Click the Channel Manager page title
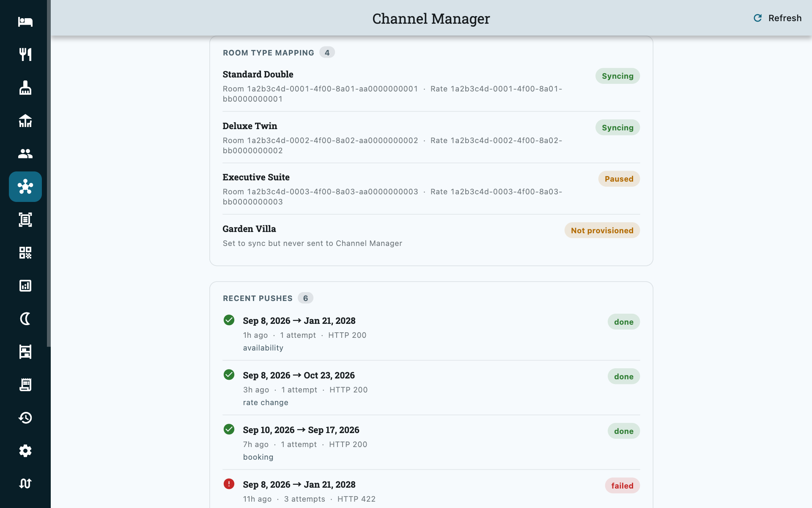 tap(431, 19)
